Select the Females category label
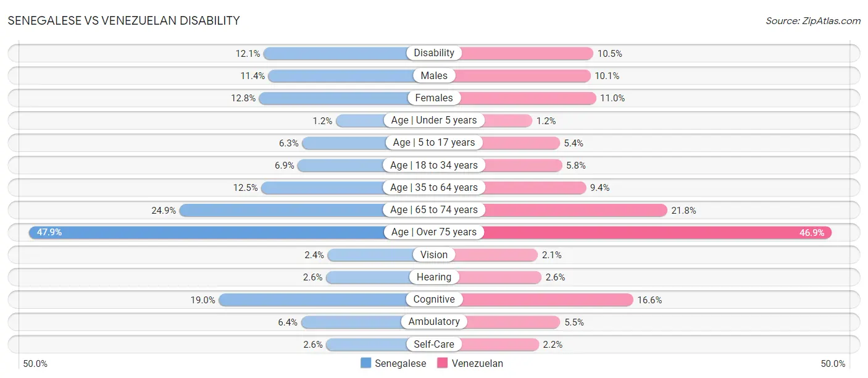Screen dimensions: 868x378 coord(434,98)
